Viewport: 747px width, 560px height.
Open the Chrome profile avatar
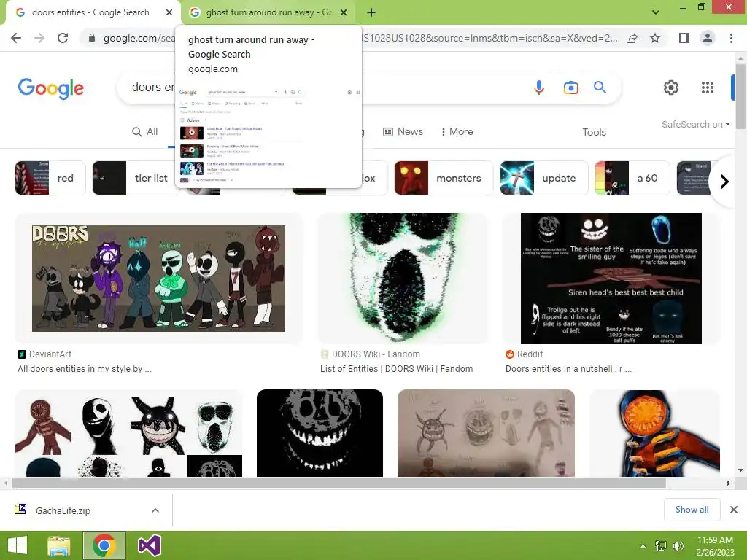tap(708, 38)
